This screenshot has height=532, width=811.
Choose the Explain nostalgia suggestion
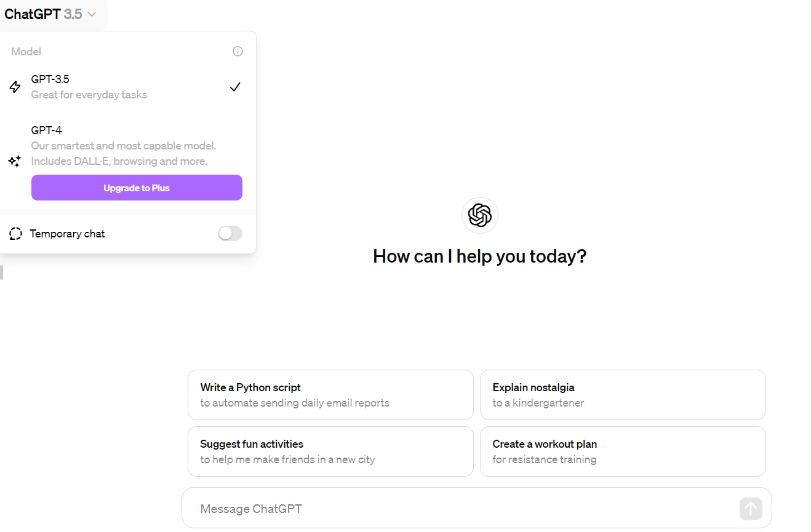(x=623, y=395)
